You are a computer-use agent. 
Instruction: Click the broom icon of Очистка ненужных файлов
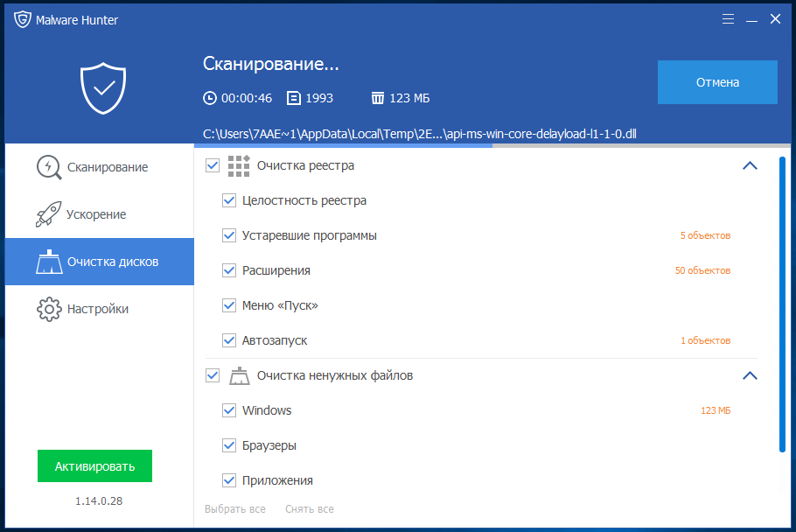click(x=240, y=375)
